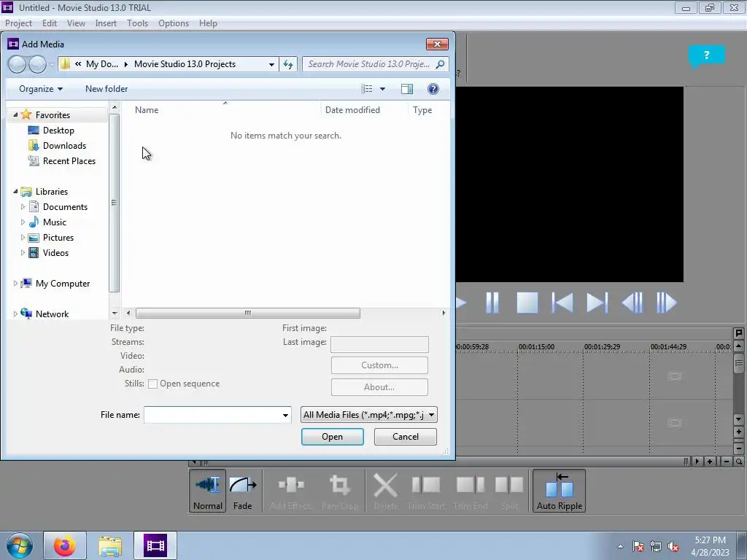Select the Fade tool
Image resolution: width=747 pixels, height=560 pixels.
(x=242, y=491)
